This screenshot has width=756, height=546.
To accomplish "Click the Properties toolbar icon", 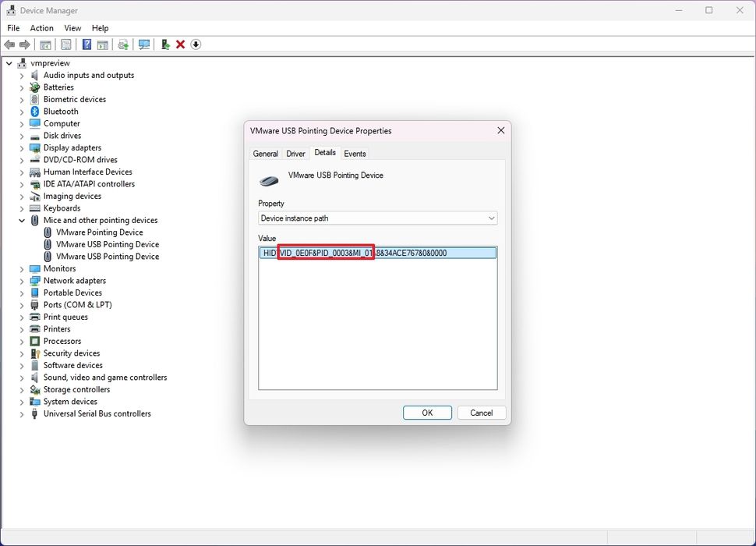I will 66,44.
